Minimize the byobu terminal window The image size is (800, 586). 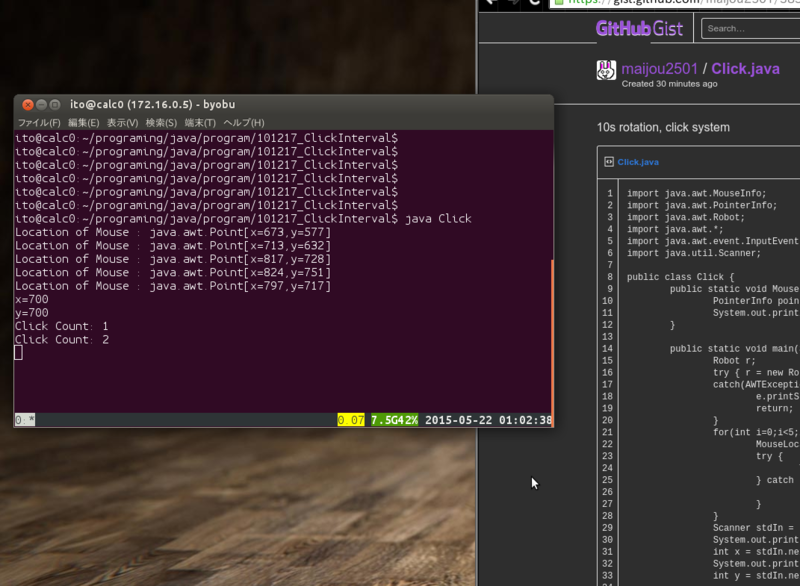tap(41, 105)
